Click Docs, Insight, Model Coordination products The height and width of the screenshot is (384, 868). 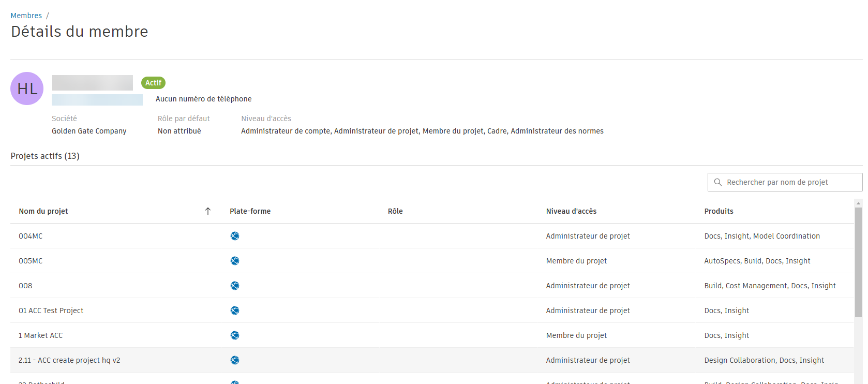coord(762,236)
